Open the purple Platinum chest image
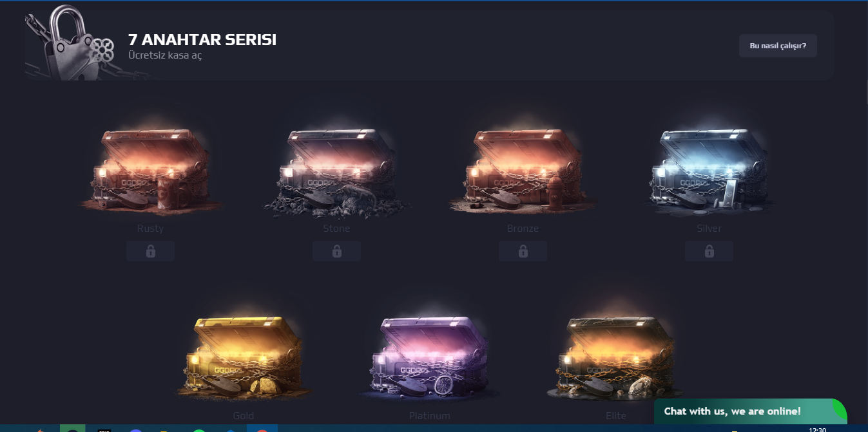The height and width of the screenshot is (432, 868). click(x=430, y=357)
